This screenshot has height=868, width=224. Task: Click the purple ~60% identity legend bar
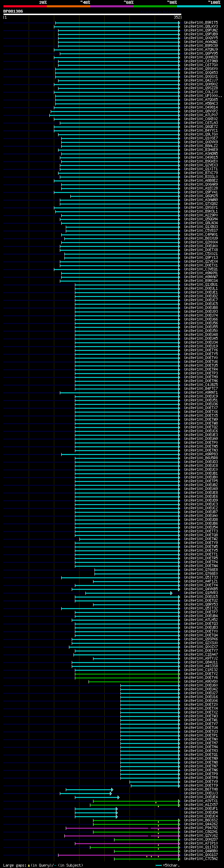[112, 6]
